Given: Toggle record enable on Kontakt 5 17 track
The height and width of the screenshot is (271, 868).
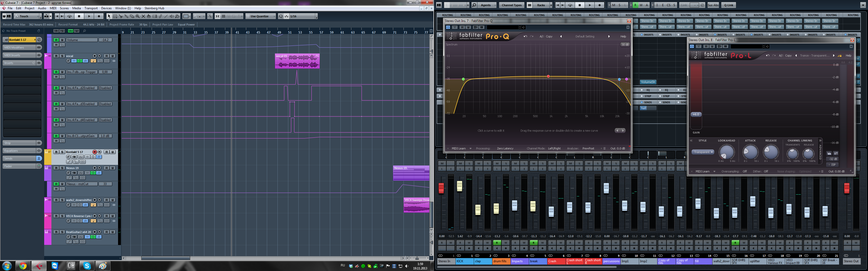Looking at the screenshot, I should point(95,152).
